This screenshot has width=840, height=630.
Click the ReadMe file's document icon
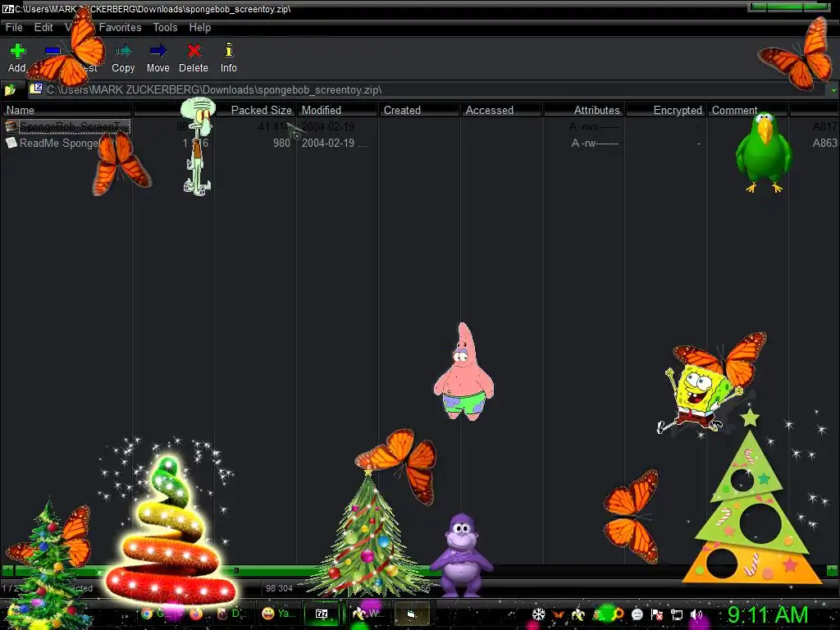pyautogui.click(x=11, y=143)
